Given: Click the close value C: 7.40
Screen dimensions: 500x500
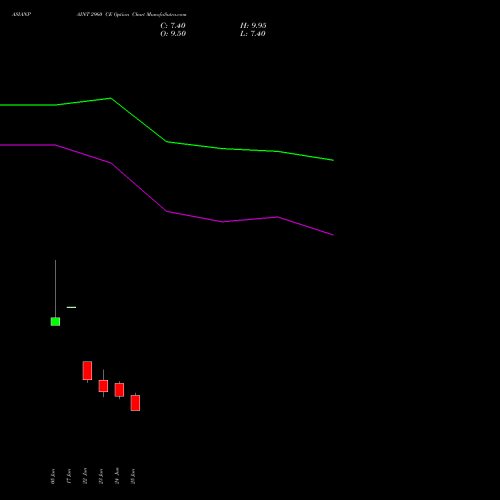Looking at the screenshot, I should pos(173,26).
